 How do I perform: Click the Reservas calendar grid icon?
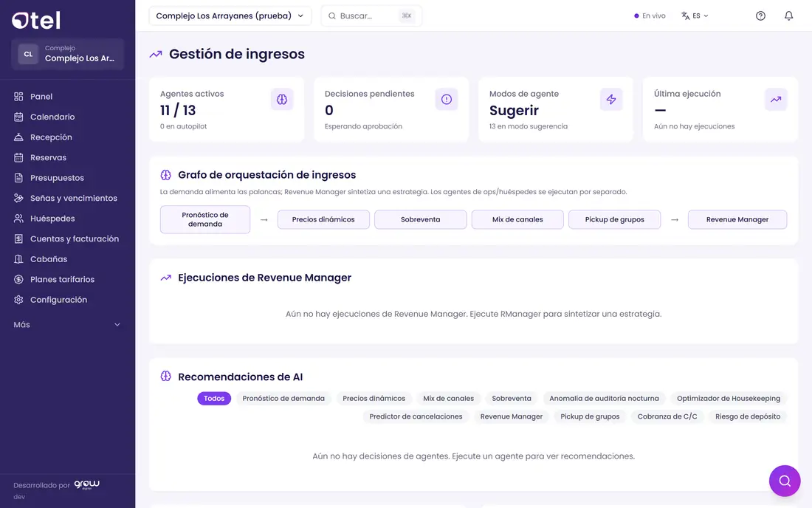[x=18, y=157]
